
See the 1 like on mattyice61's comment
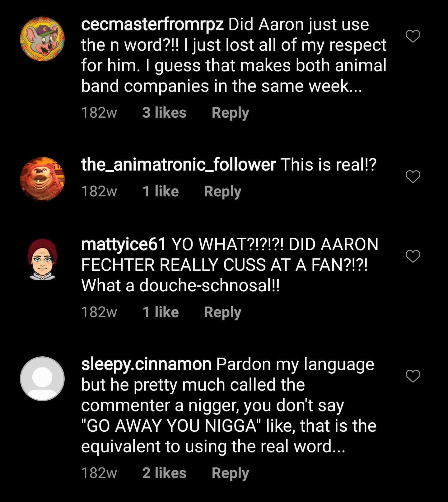coord(161,312)
